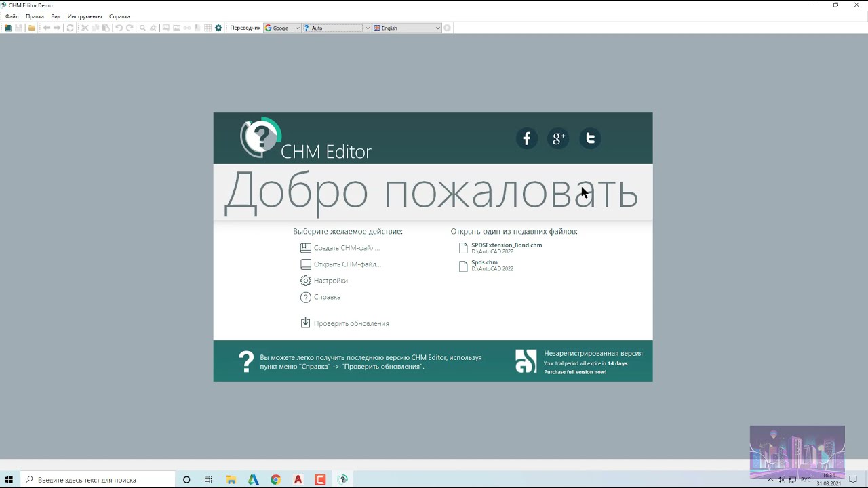Open the Google translator engine dropdown

pos(282,28)
